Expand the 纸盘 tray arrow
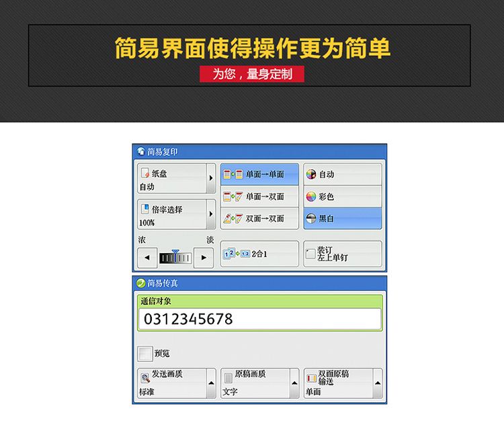 click(211, 179)
